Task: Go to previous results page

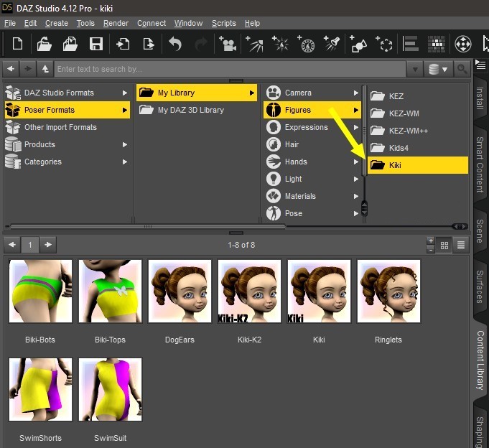Action: point(12,245)
